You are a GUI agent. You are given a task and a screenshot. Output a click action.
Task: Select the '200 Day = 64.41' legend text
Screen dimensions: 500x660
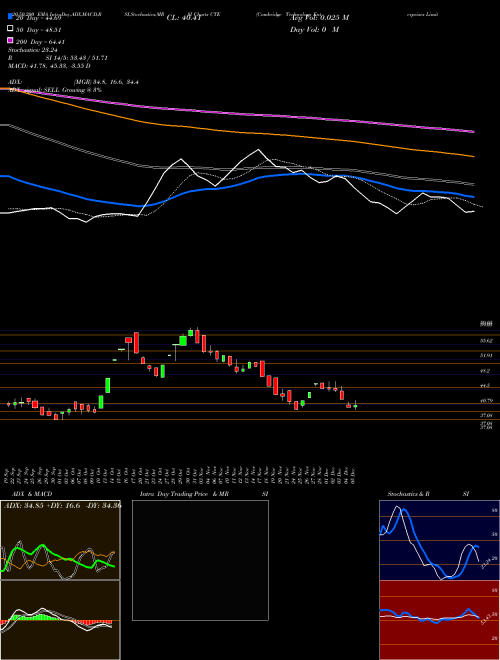tap(40, 42)
